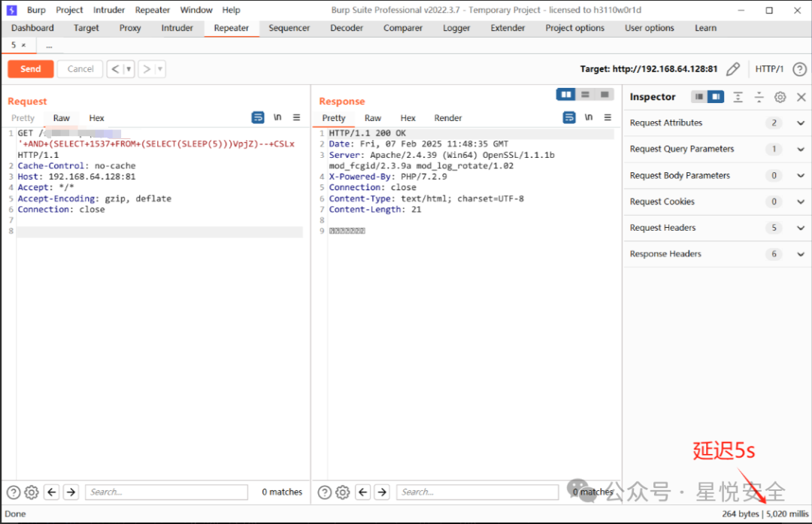Open the previous-request history dropdown arrow

129,69
